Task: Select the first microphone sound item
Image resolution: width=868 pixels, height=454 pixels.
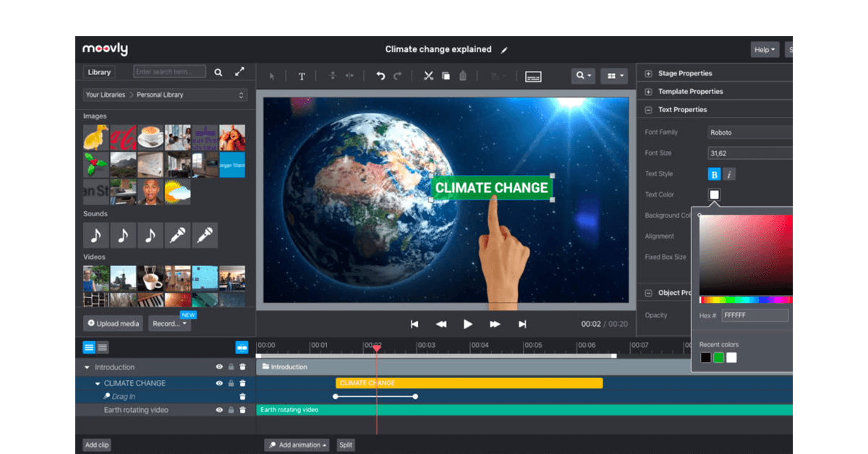Action: pos(177,235)
